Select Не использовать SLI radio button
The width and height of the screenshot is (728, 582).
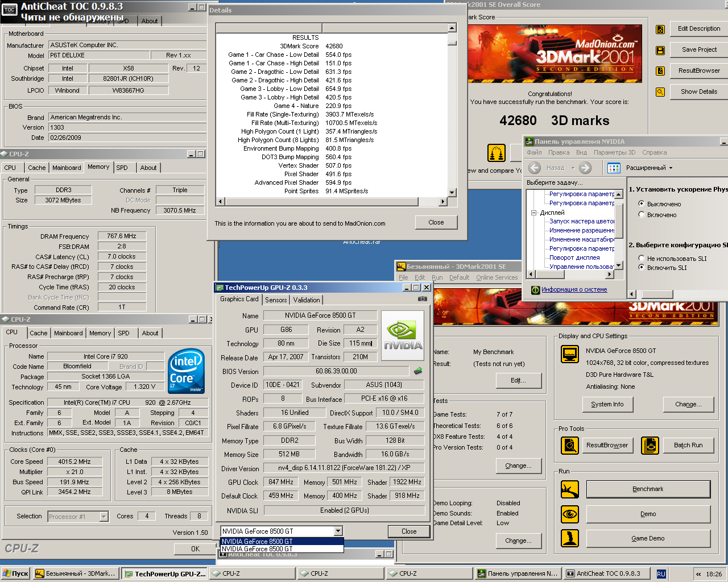pos(642,258)
